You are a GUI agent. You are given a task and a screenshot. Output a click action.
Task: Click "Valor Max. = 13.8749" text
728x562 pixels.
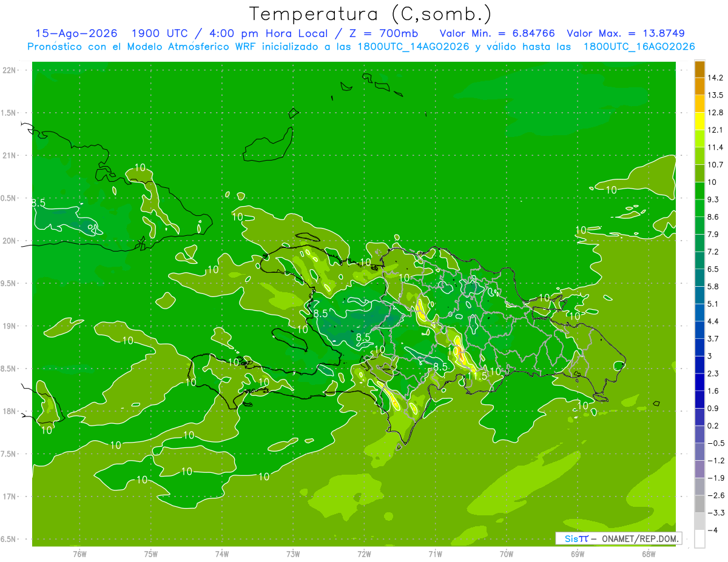pos(625,33)
